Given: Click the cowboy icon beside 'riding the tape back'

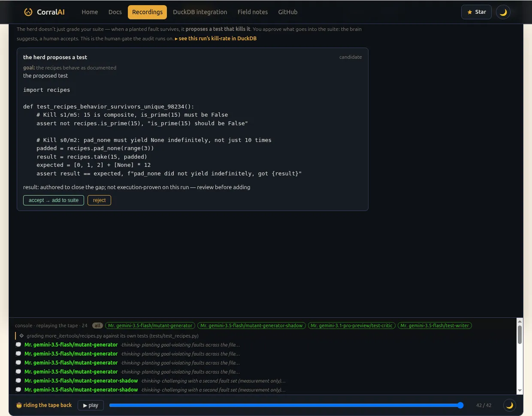Looking at the screenshot, I should click(x=19, y=405).
